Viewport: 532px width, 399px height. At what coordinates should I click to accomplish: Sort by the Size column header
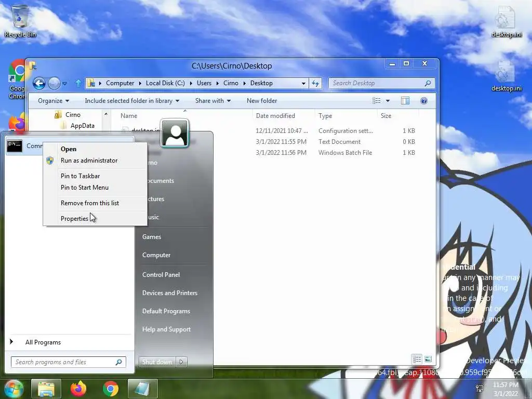click(x=386, y=116)
